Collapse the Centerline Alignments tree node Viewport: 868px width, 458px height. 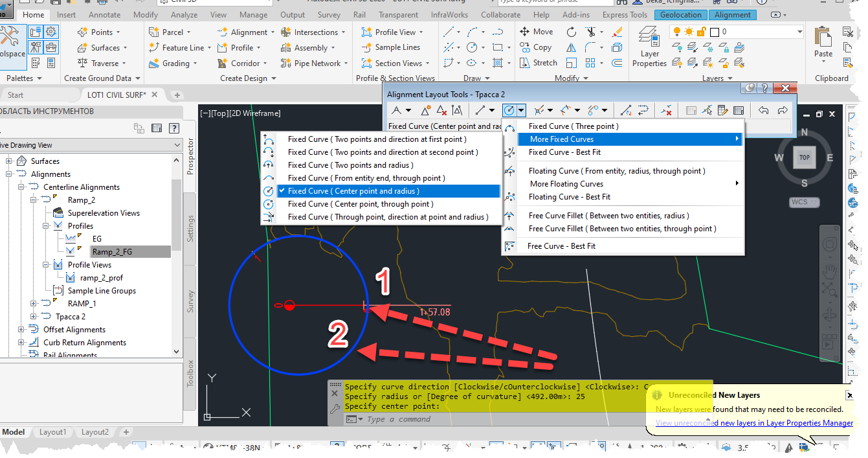[21, 187]
